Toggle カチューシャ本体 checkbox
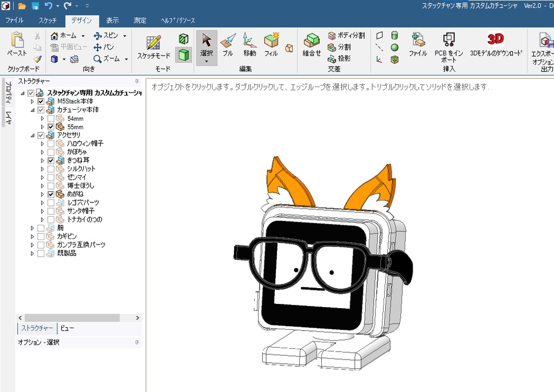This screenshot has width=554, height=392. click(41, 110)
